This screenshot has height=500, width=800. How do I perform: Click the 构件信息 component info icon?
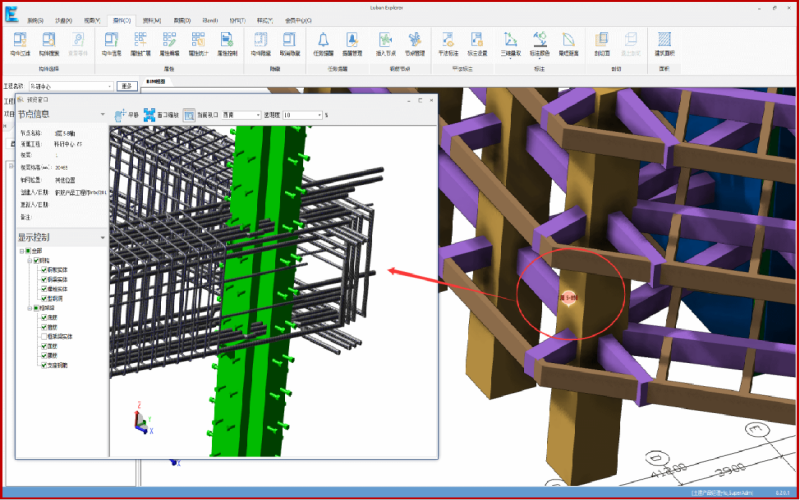111,40
